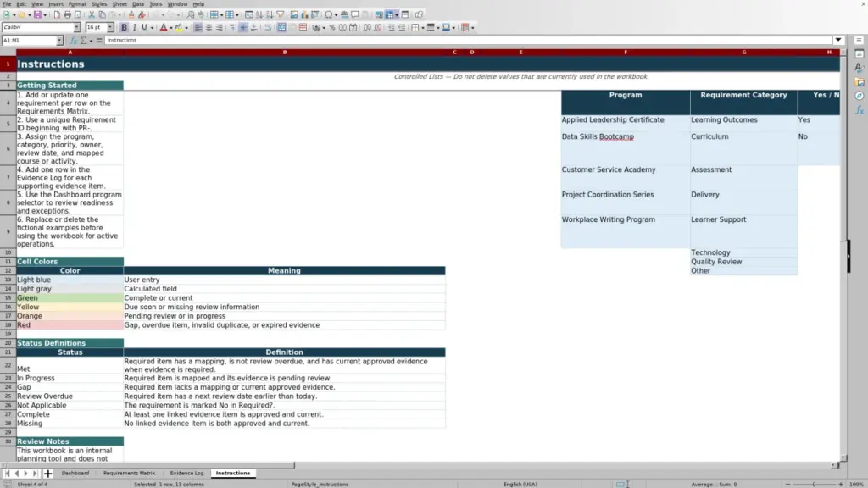This screenshot has width=868, height=488.
Task: Open the Font Name dropdown
Action: [x=77, y=27]
